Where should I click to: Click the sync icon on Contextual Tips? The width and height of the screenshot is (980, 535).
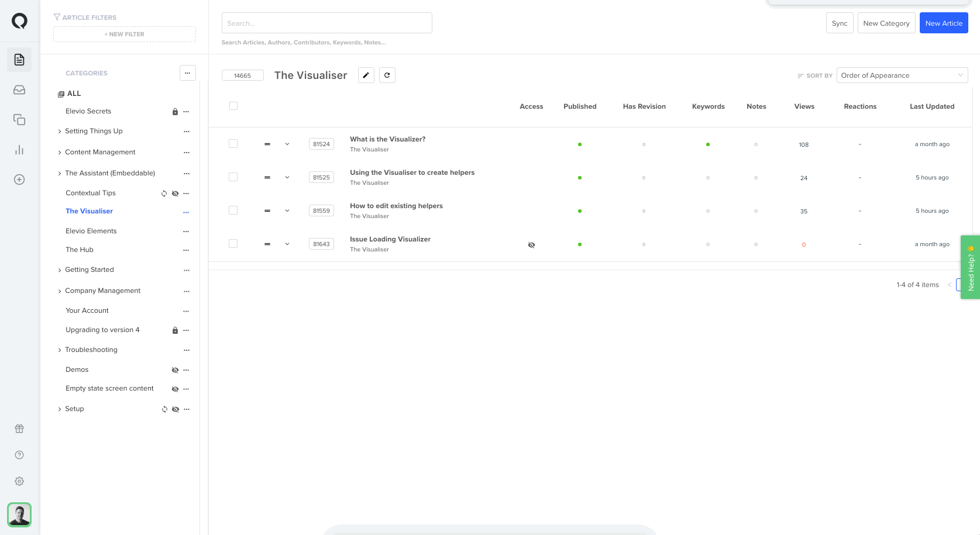pyautogui.click(x=164, y=194)
